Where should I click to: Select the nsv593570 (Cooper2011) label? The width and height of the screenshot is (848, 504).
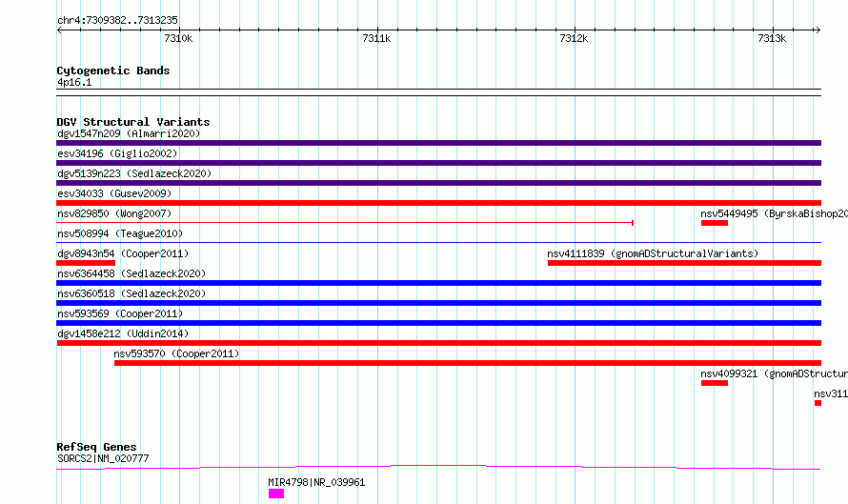click(176, 353)
